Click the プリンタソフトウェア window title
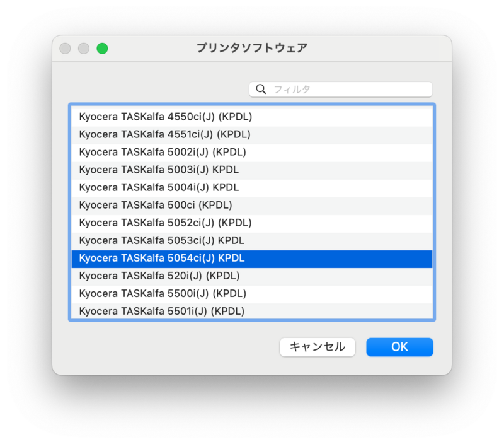 point(252,49)
